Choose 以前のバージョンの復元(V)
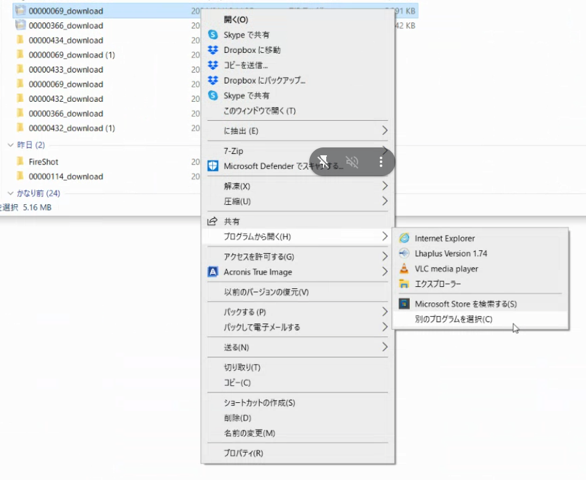This screenshot has height=480, width=586. click(x=298, y=292)
